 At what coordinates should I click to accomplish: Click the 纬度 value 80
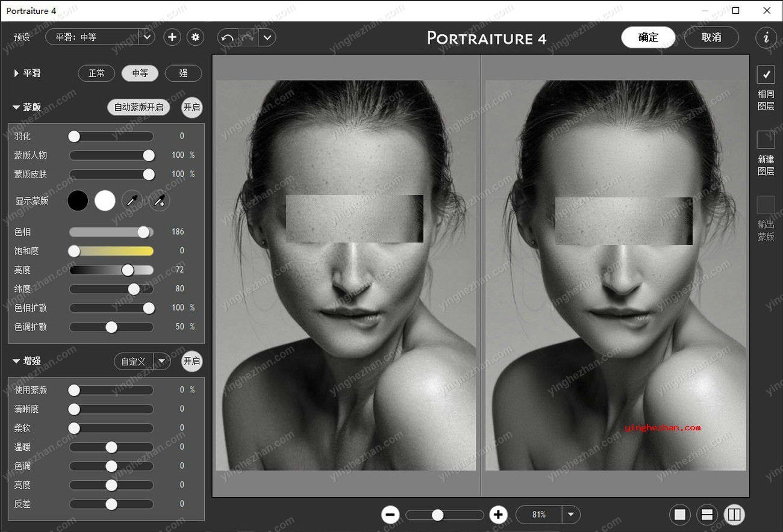tap(179, 289)
